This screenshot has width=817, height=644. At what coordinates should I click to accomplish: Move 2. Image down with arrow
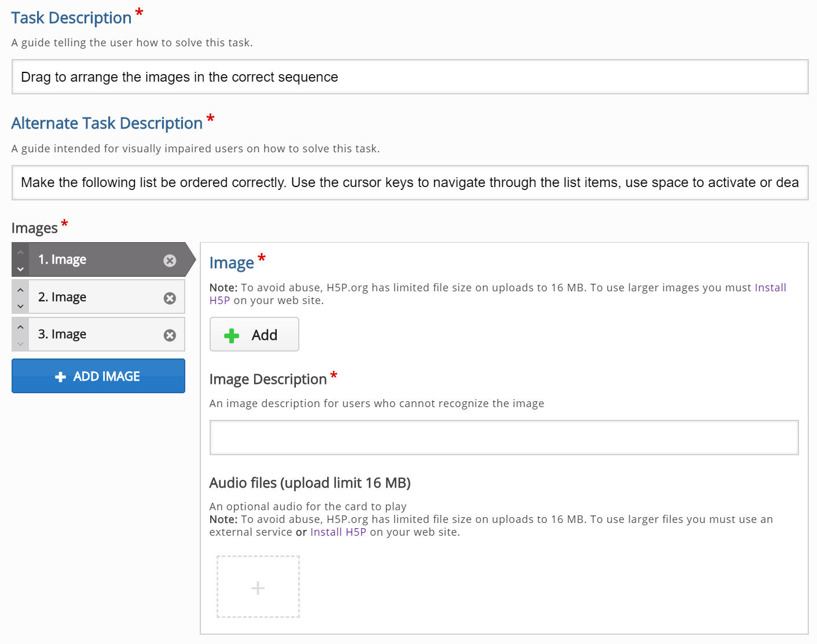(20, 306)
